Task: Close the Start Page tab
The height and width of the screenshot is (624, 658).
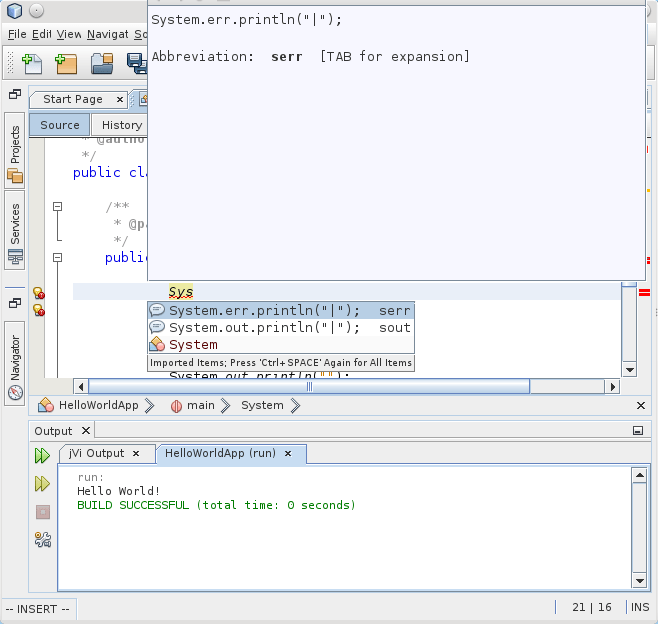Action: click(x=120, y=99)
